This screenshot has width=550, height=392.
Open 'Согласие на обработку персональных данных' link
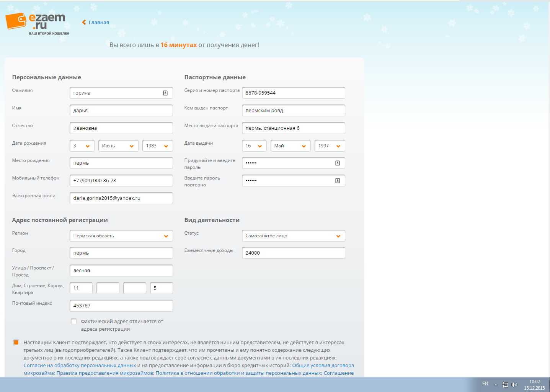[80, 366]
